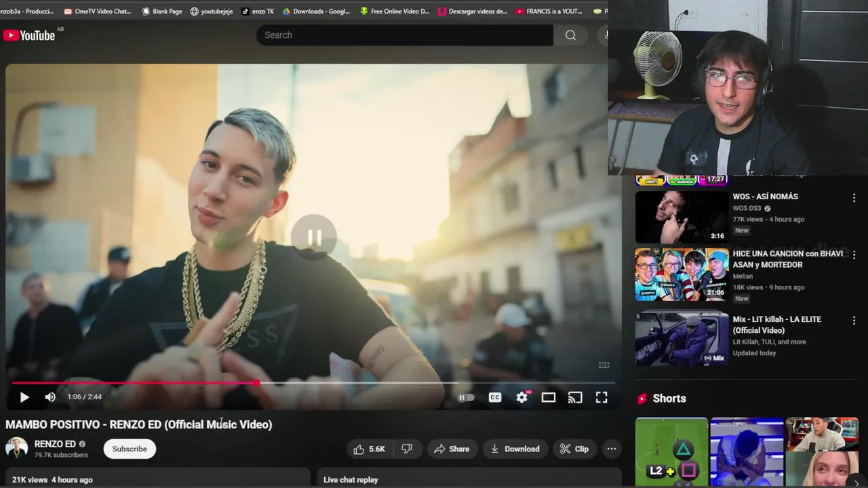
Task: Open the WOS DS3 channel name
Action: [x=747, y=208]
